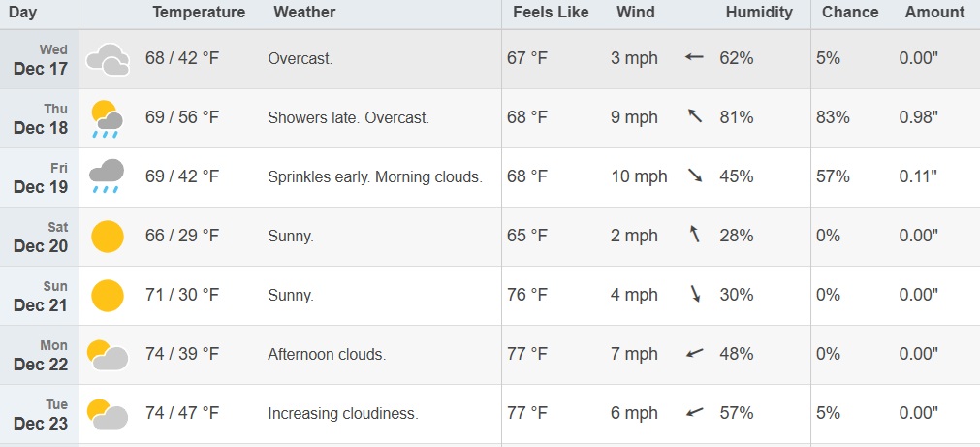The height and width of the screenshot is (447, 980).
Task: Click the overcast cloud icon for Dec 17
Action: tap(108, 59)
